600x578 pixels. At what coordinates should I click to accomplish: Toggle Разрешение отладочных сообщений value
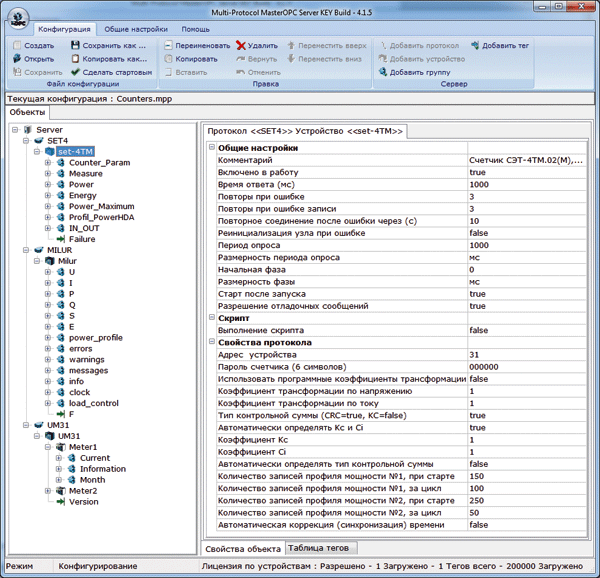coord(527,306)
